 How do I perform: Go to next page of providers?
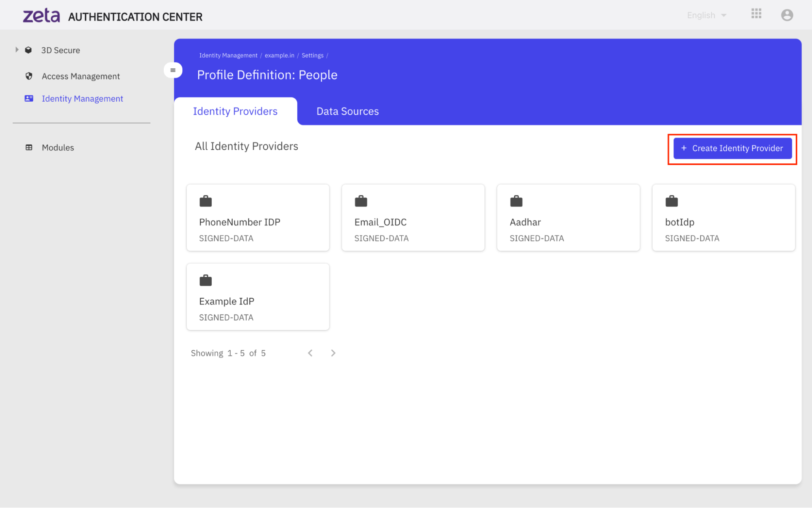[x=333, y=353]
